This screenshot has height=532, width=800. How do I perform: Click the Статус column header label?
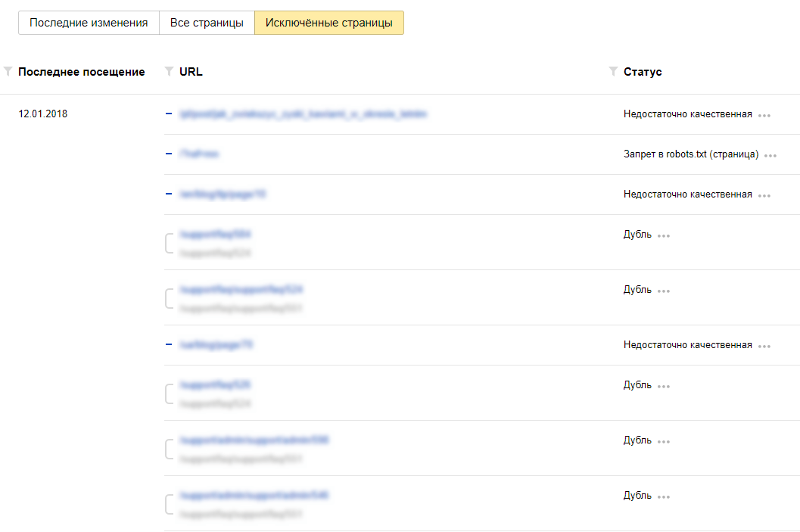[x=643, y=72]
